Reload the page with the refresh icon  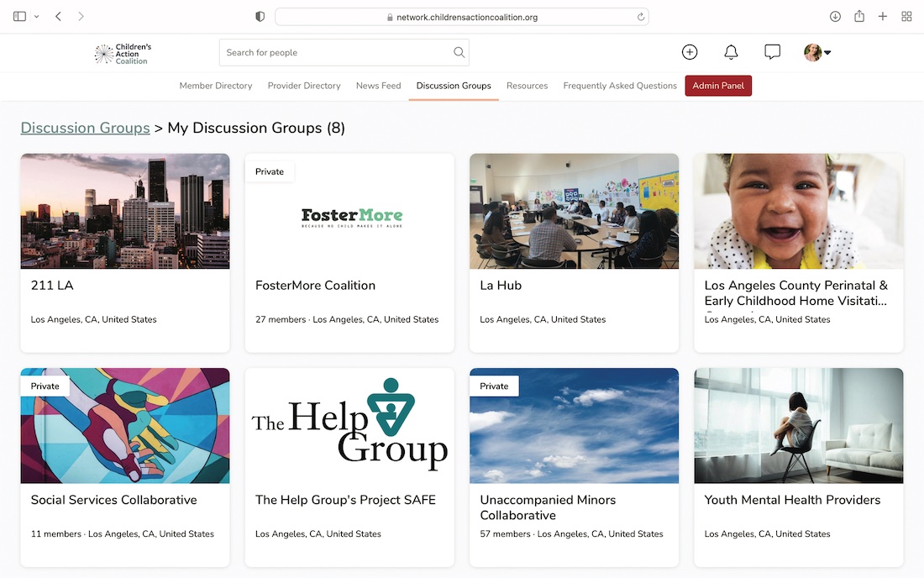pos(641,17)
